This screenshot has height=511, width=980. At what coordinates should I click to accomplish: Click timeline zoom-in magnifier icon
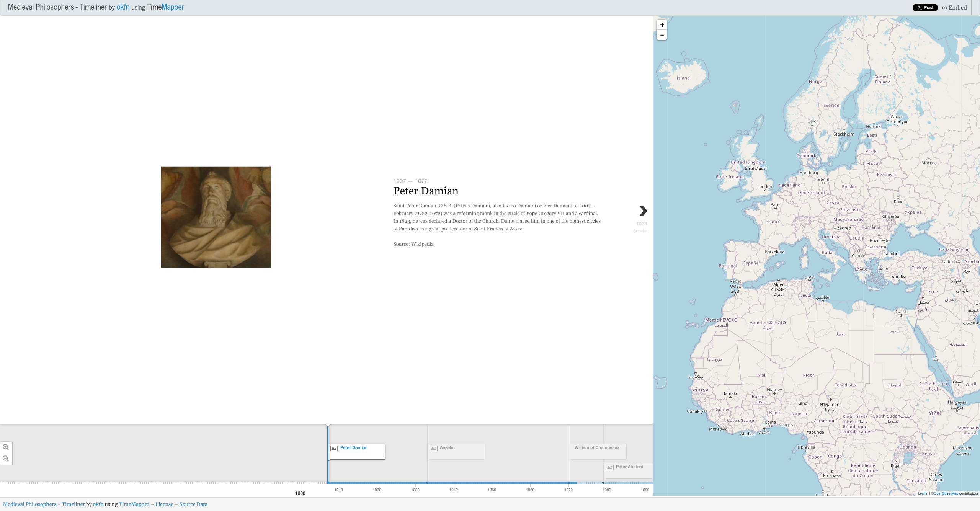(x=6, y=447)
